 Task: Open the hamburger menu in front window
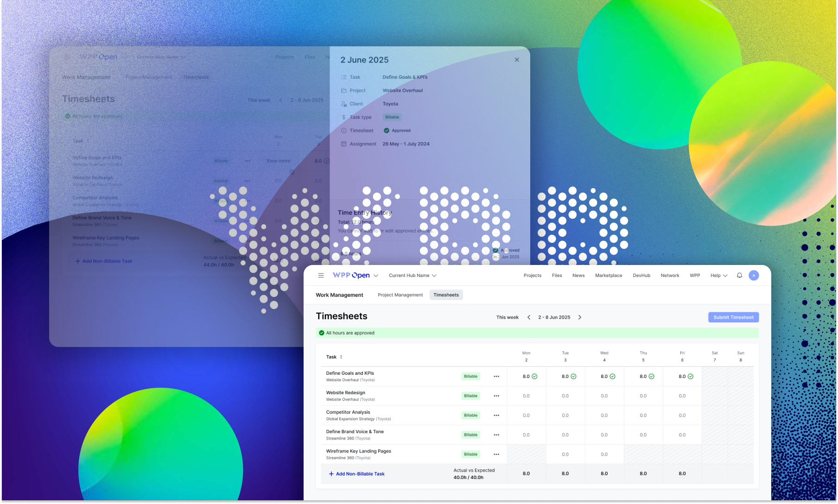coord(321,276)
